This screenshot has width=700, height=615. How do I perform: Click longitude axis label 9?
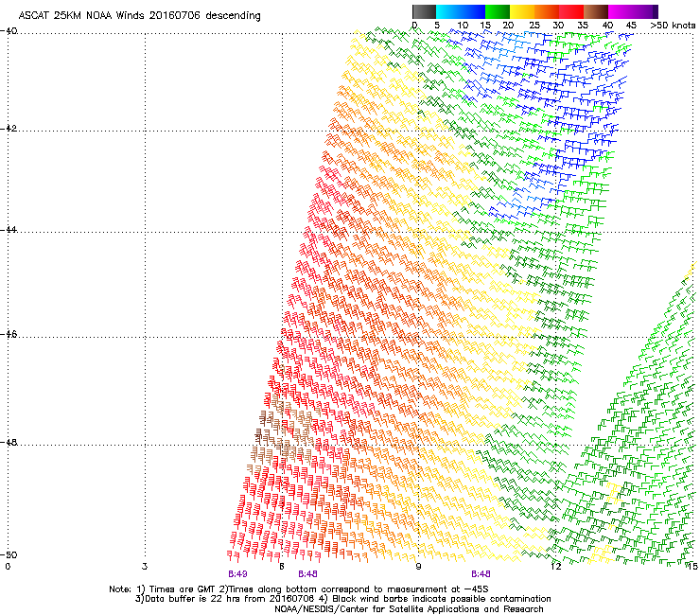click(x=418, y=567)
